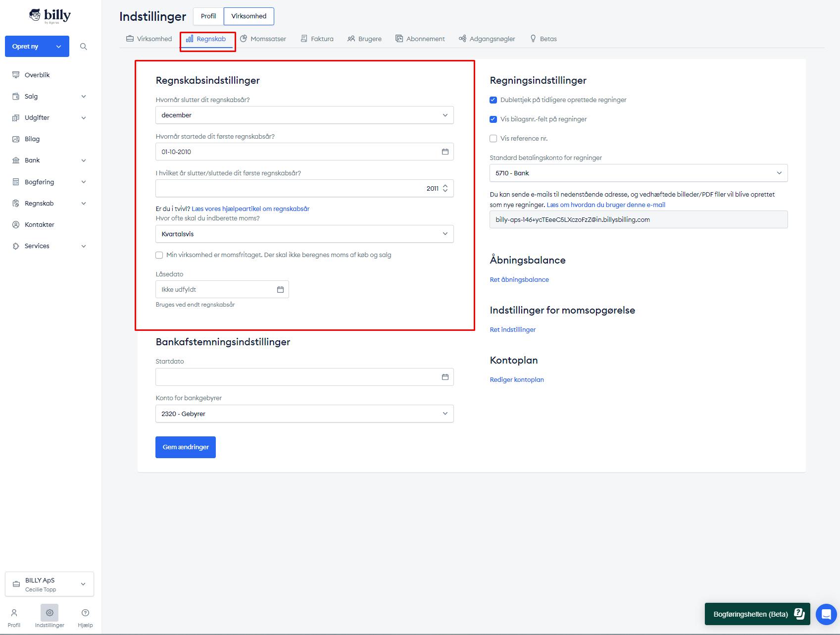The image size is (840, 635).
Task: Click the Overblik sidebar icon
Action: point(16,75)
